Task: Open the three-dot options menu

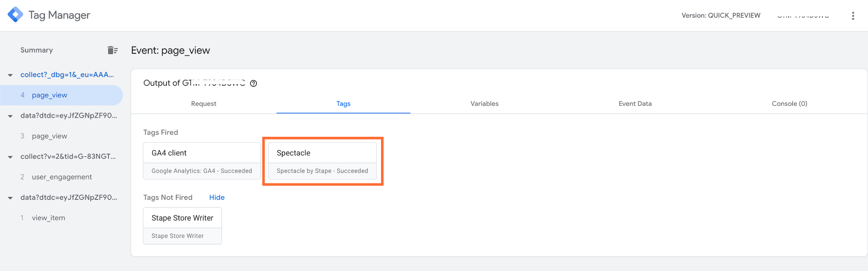Action: [853, 16]
